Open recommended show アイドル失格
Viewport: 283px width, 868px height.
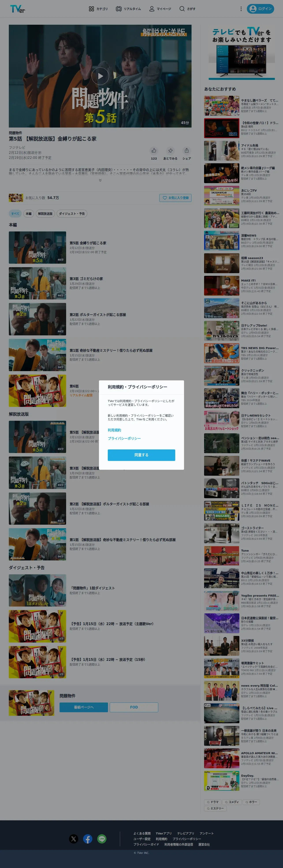tap(242, 151)
